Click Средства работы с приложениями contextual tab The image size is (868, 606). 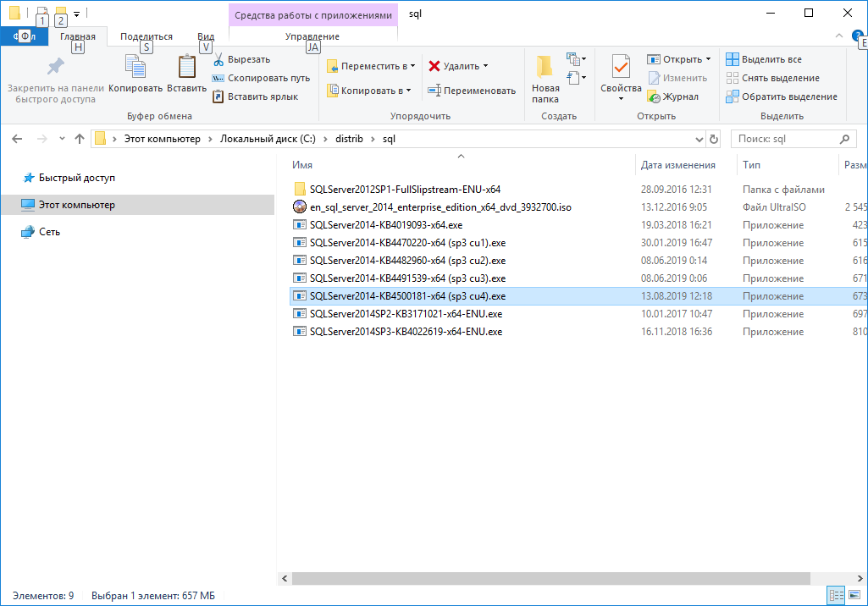(313, 15)
